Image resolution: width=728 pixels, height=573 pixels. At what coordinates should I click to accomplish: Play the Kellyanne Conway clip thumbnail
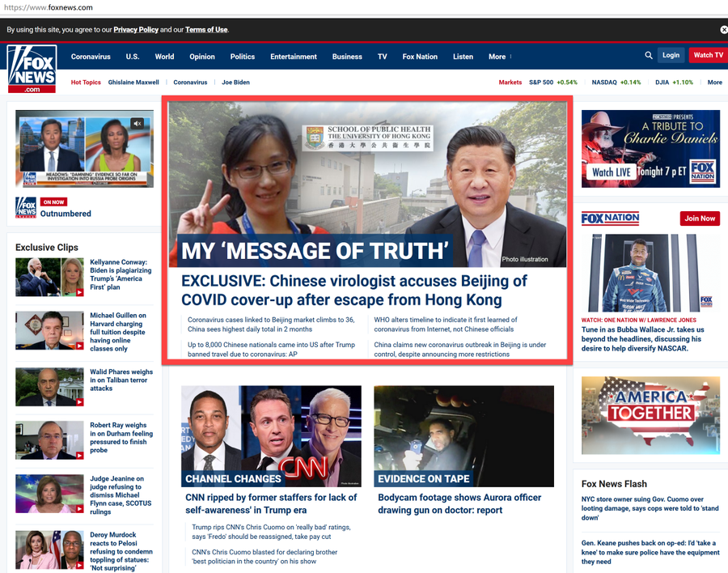[49, 277]
